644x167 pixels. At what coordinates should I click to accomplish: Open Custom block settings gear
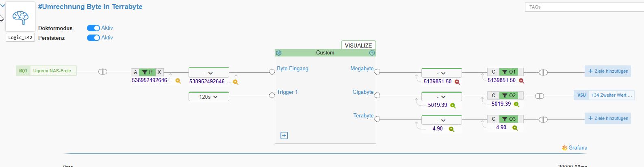(x=279, y=53)
